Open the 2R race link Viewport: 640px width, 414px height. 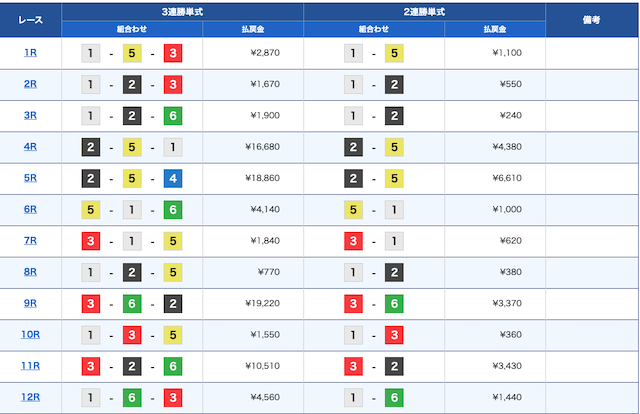coord(30,84)
